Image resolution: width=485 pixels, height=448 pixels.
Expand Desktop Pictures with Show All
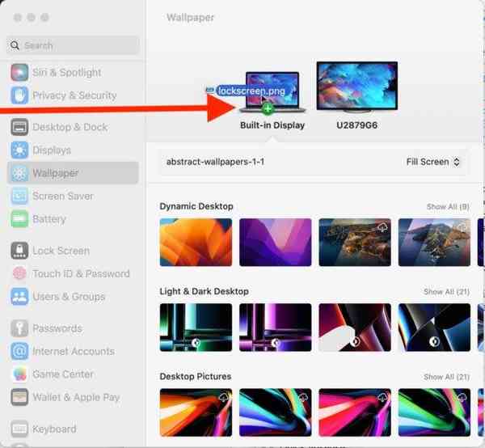point(446,377)
